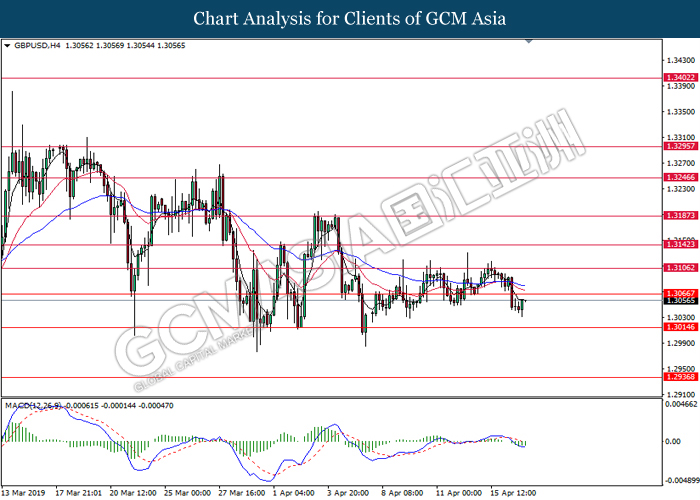Select the 8 Apr 08:00 time marker
The height and width of the screenshot is (500, 700).
[x=402, y=493]
